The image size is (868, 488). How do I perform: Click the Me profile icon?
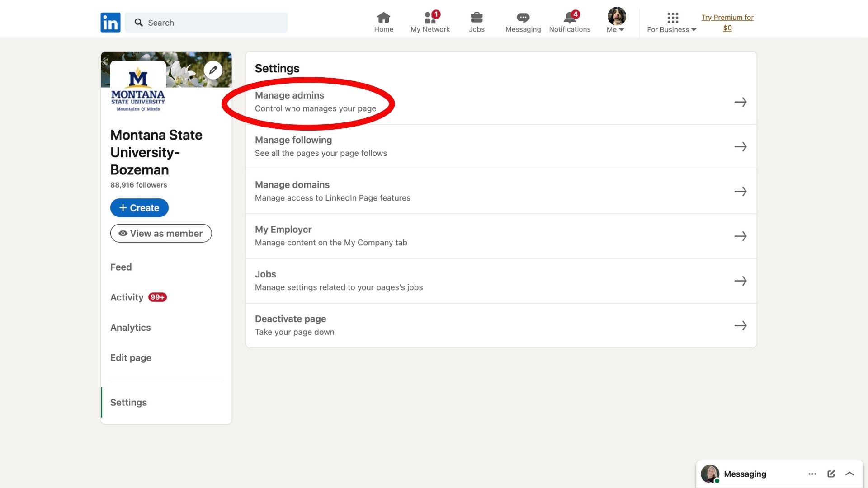click(615, 17)
